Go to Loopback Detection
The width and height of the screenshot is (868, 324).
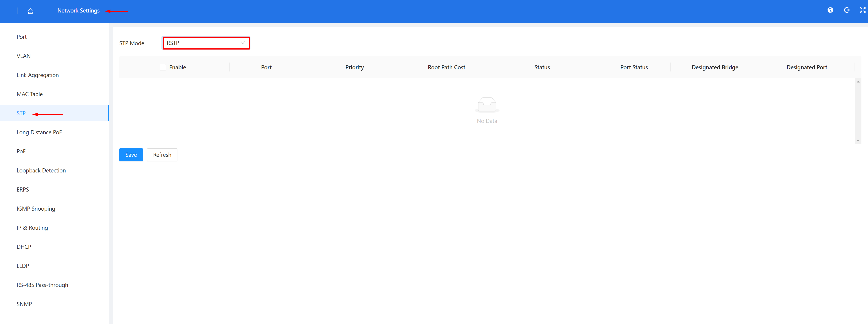41,170
